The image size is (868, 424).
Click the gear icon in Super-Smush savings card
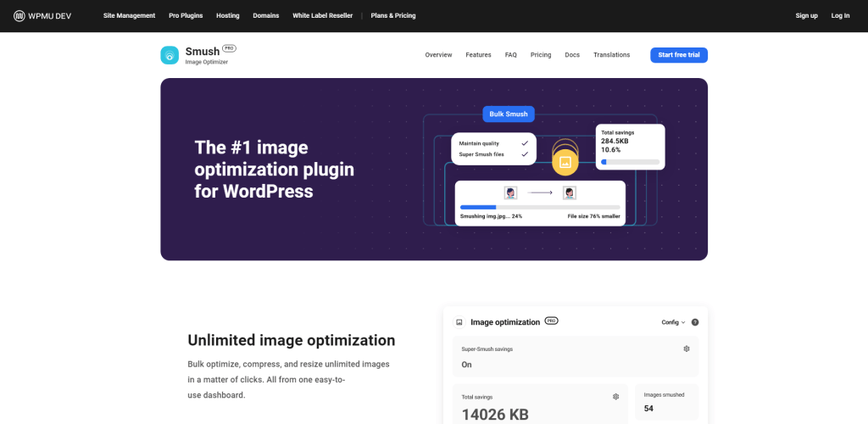(x=687, y=349)
